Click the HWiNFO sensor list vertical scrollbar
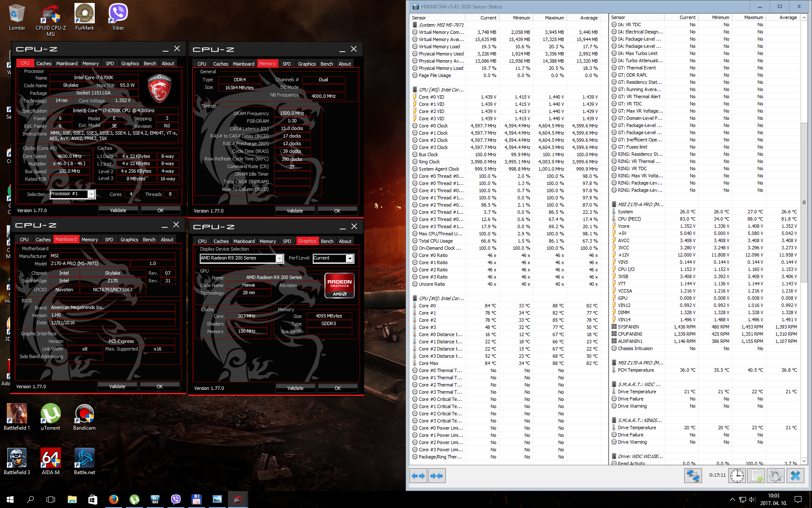 [804, 202]
